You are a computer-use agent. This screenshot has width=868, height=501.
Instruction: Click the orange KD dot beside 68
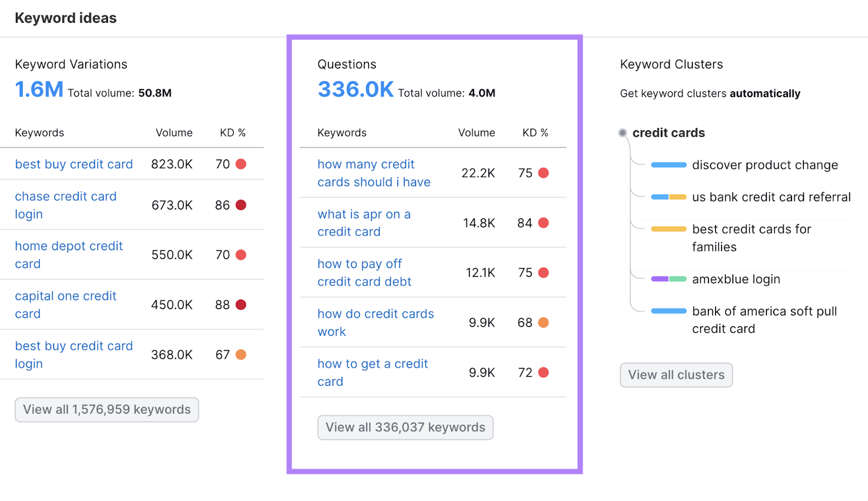click(x=544, y=323)
